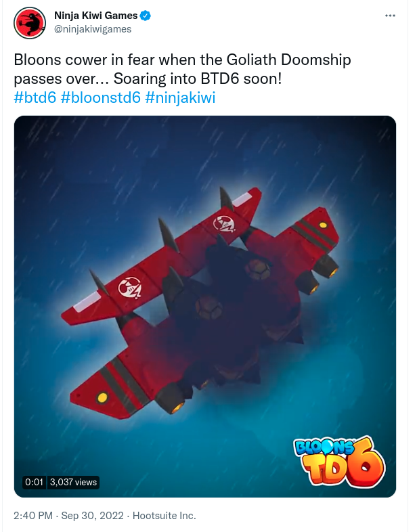Click the 3,037 views counter
Screen dimensions: 417x532
73,482
